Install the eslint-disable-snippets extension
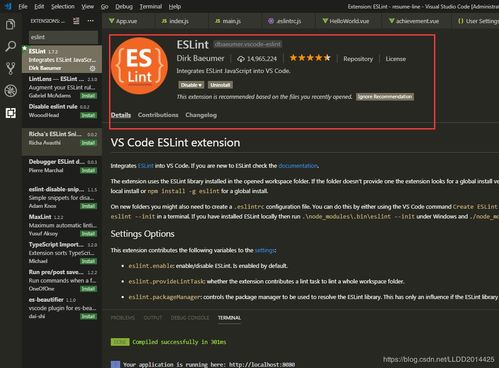Viewport: 499px width, 368px height. coord(88,206)
